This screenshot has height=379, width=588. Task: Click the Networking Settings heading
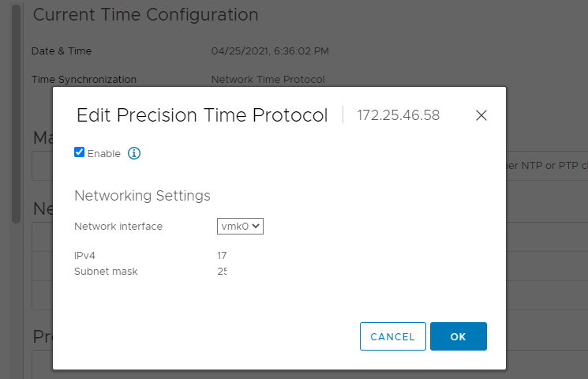142,196
